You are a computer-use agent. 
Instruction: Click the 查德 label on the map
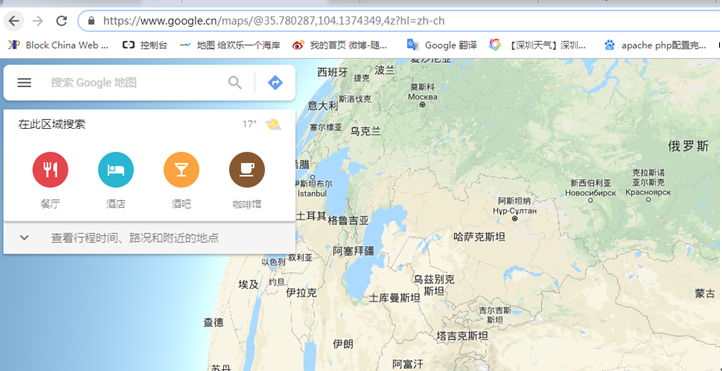(214, 323)
